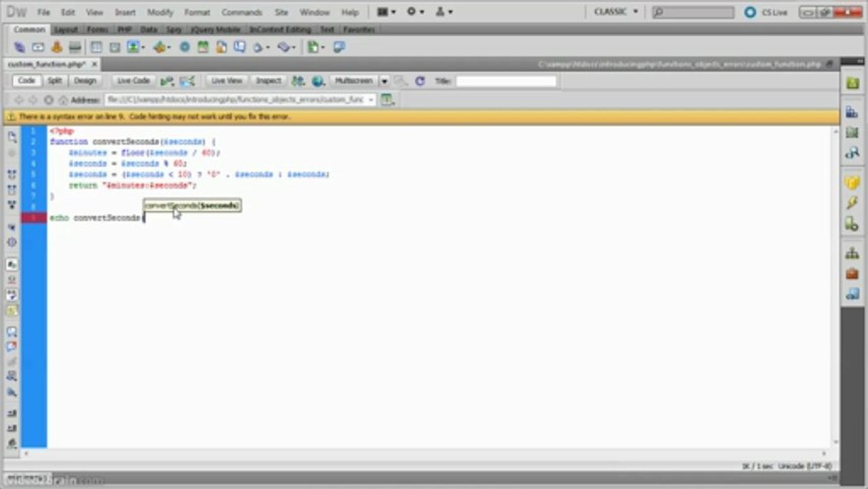Click the Comment insert icon
Viewport: 868px width, 489px height.
coord(240,47)
